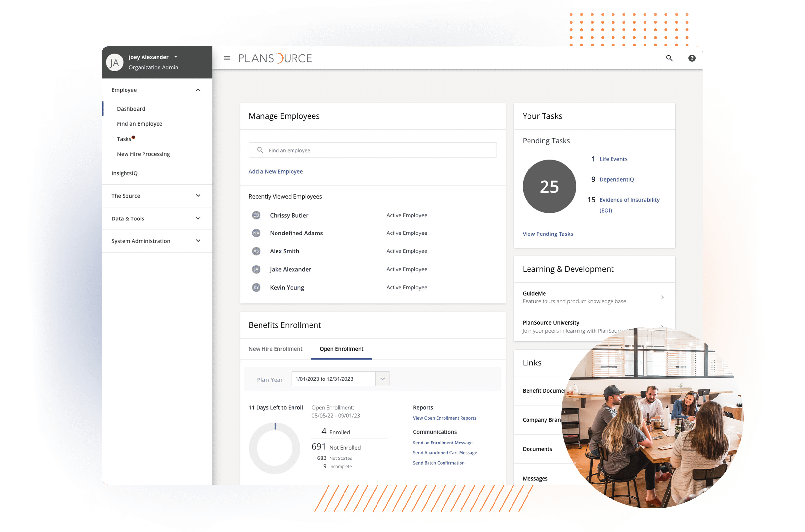Open New Hire Processing in sidebar
Image resolution: width=805 pixels, height=532 pixels.
click(143, 154)
